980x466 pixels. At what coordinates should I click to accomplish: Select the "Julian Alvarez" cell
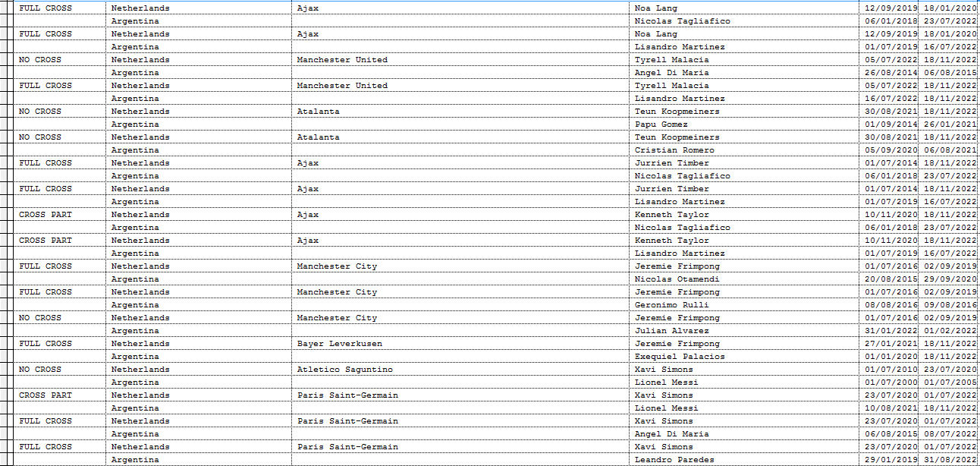pos(672,331)
